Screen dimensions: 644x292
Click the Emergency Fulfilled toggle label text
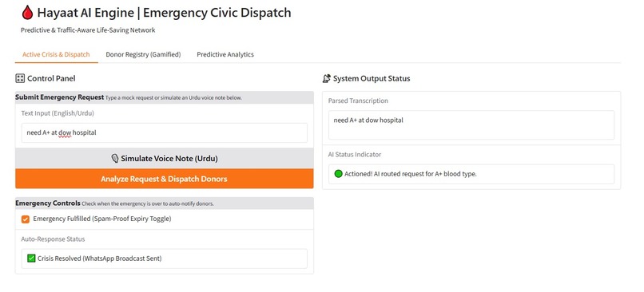coord(102,219)
